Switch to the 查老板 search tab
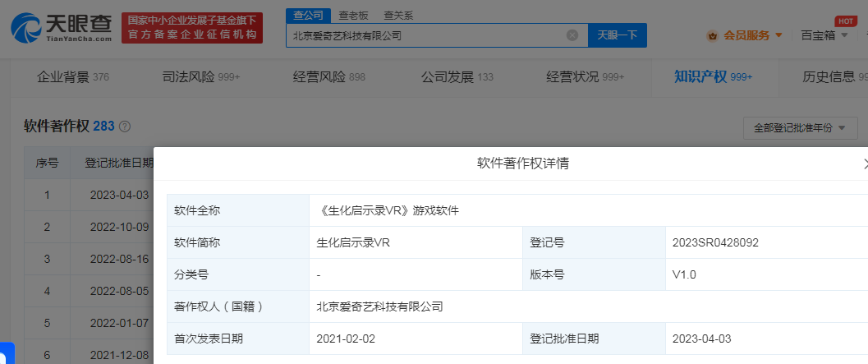 pos(353,16)
